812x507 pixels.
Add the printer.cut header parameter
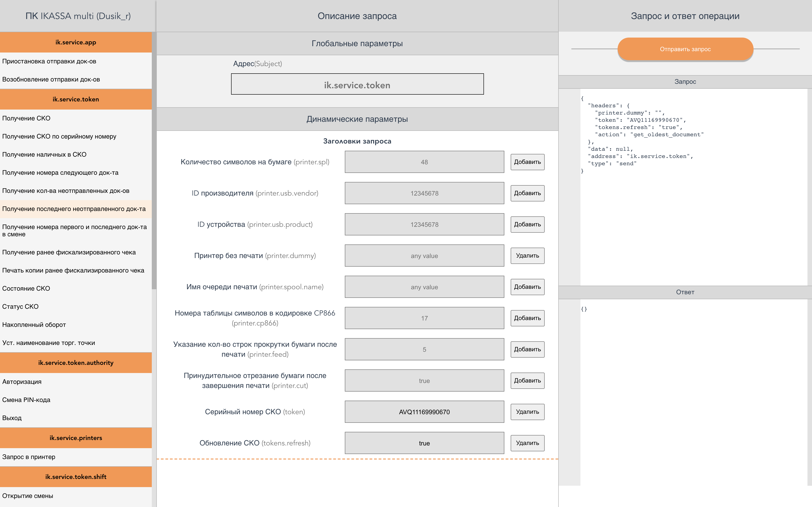(x=527, y=380)
